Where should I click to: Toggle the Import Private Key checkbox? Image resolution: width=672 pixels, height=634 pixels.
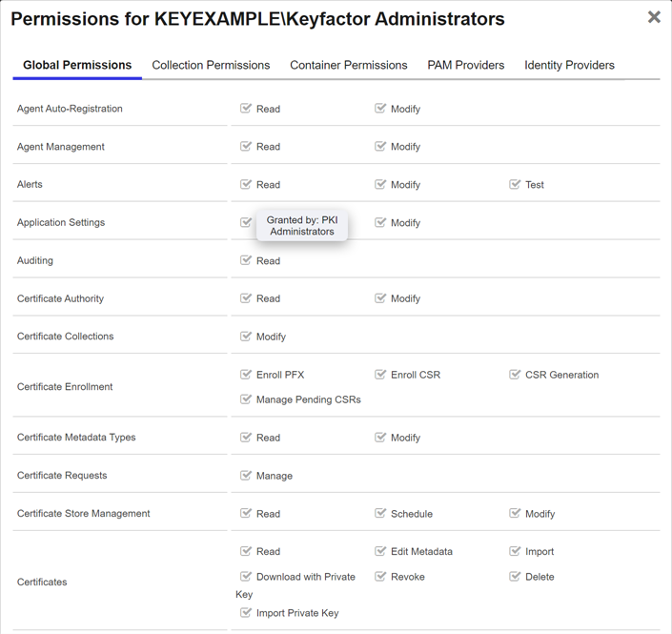pos(246,613)
